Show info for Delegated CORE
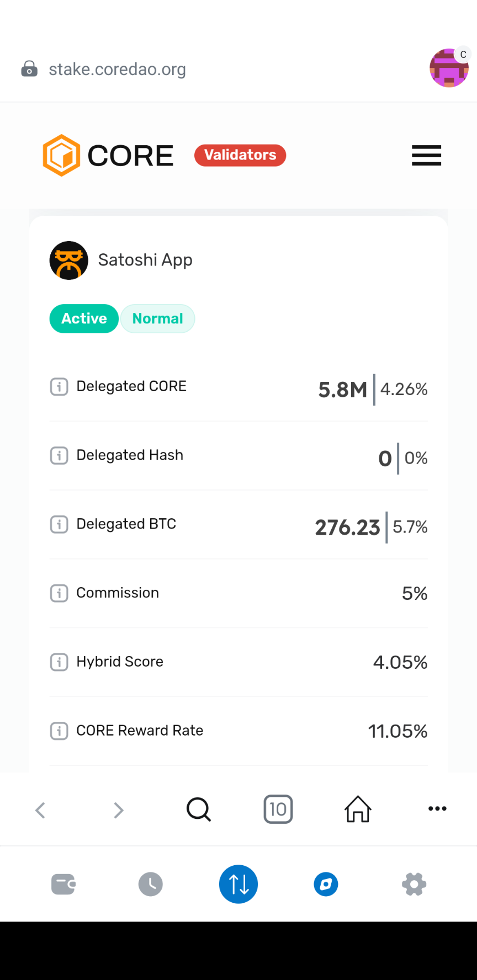477x980 pixels. (59, 386)
